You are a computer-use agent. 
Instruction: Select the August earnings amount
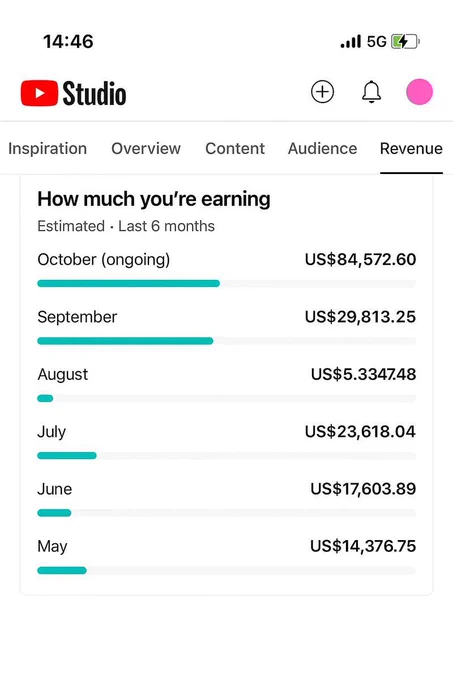point(363,374)
